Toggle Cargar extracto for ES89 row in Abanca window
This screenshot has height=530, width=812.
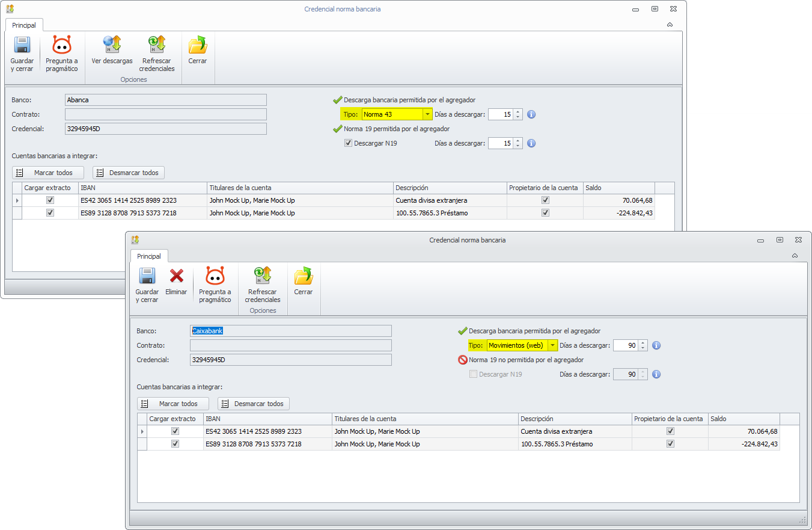point(50,213)
